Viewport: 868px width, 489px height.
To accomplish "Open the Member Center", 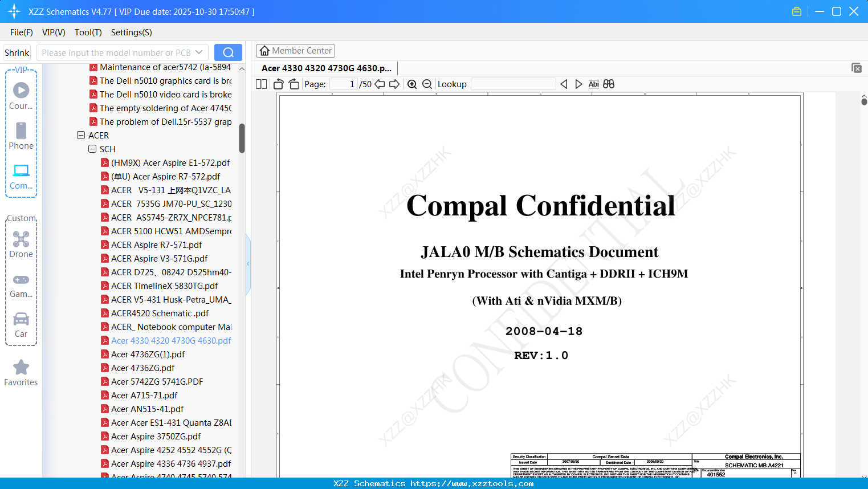I will click(x=295, y=51).
